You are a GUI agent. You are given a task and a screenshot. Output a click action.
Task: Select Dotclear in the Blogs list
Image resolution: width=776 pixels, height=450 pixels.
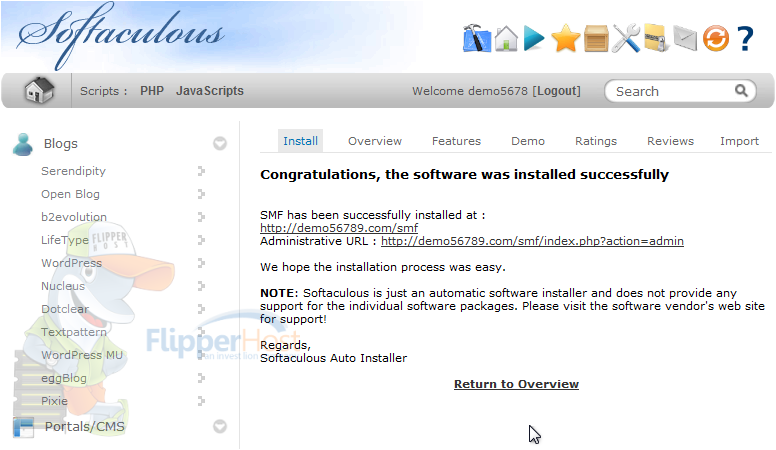coord(65,309)
